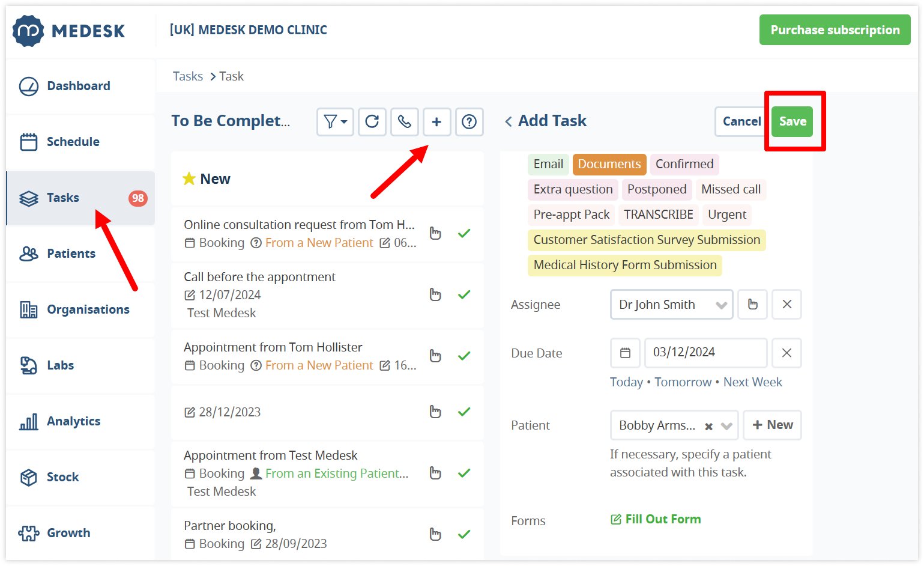Open the filter dropdown in tasks toolbar

(x=335, y=122)
